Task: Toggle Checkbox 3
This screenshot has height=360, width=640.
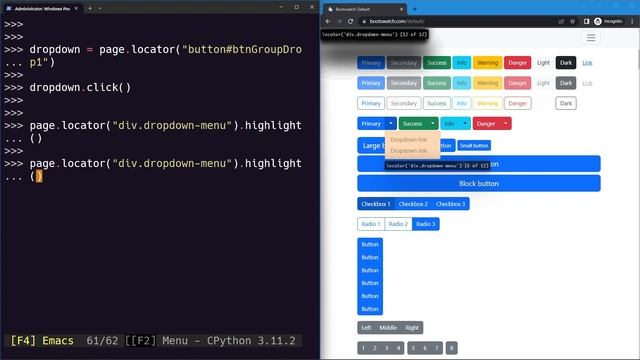Action: pyautogui.click(x=451, y=204)
